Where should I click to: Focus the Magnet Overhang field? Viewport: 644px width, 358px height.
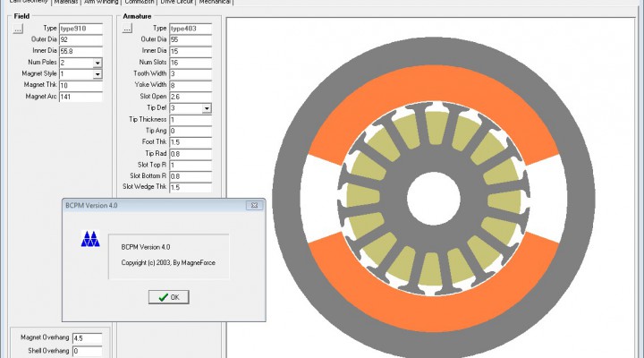pos(89,338)
